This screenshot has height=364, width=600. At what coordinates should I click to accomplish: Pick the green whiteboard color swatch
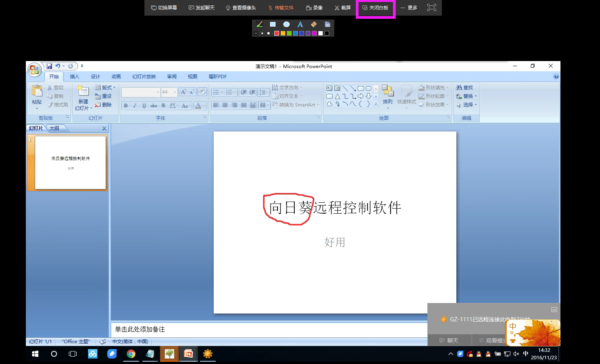289,33
